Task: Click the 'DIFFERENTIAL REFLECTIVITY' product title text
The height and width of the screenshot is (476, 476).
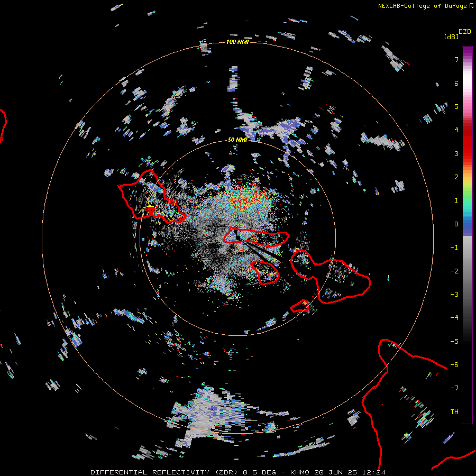Action: (x=150, y=472)
